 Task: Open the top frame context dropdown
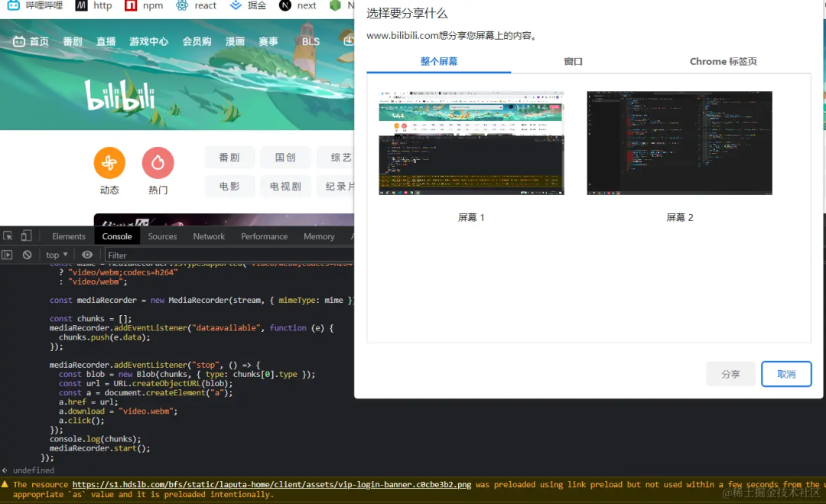coord(56,254)
